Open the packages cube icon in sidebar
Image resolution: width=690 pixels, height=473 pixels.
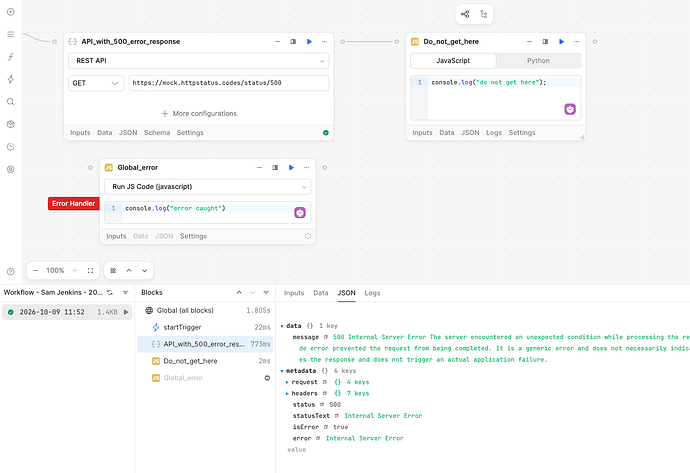(11, 124)
